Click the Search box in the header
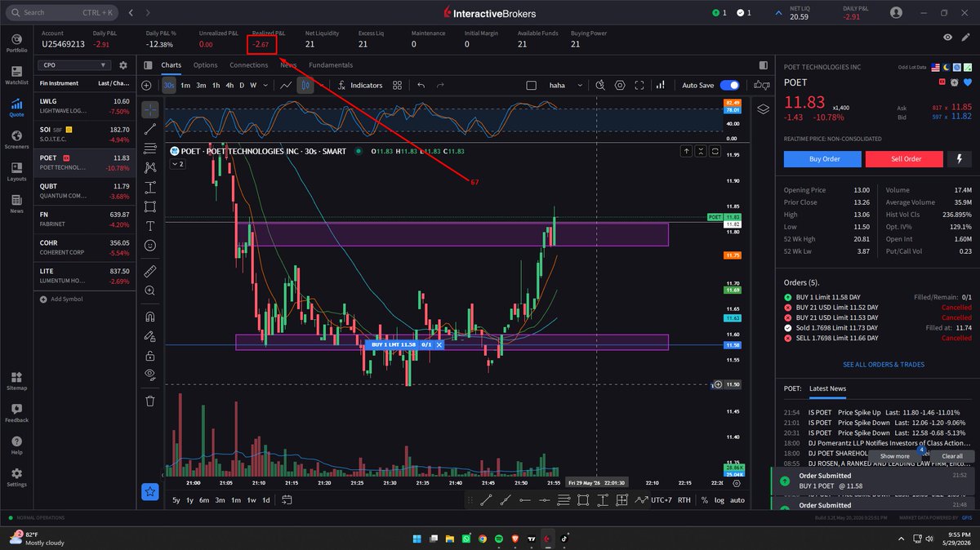This screenshot has width=980, height=550. coord(63,13)
